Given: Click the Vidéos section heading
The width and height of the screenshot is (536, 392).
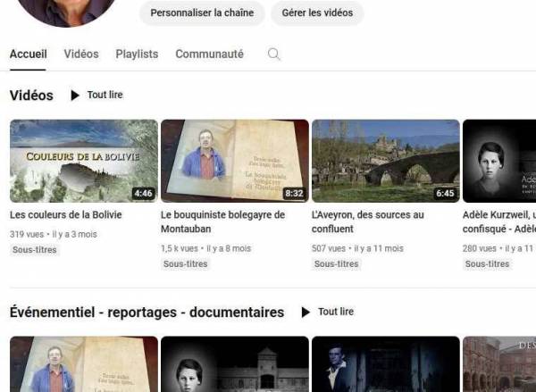Looking at the screenshot, I should coord(31,96).
